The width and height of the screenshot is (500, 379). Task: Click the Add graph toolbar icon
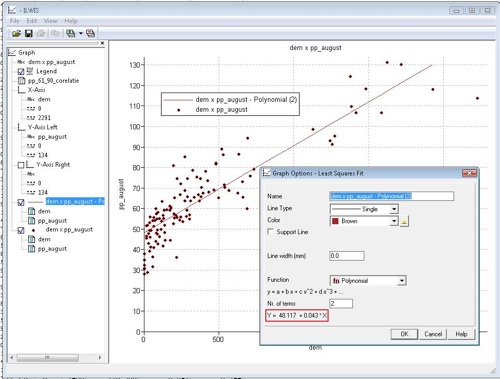(x=70, y=33)
